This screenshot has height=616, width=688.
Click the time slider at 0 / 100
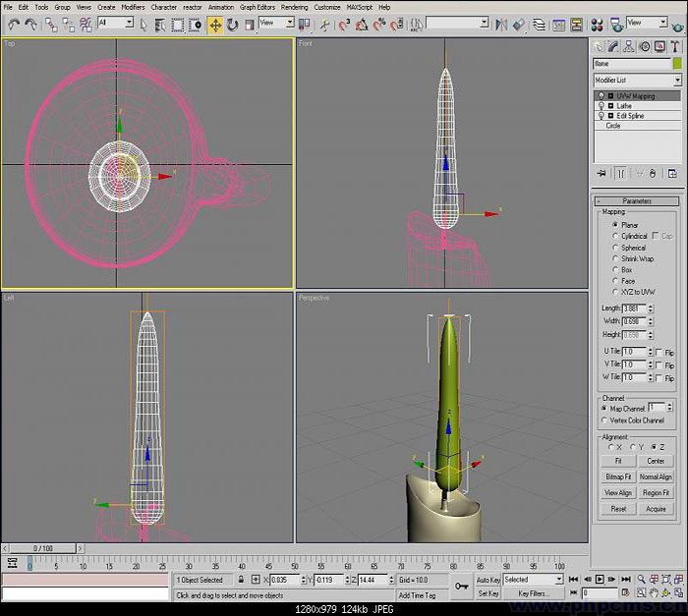42,548
